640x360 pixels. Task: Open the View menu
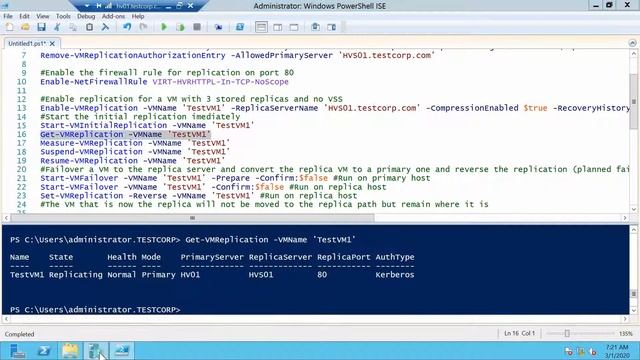42,16
